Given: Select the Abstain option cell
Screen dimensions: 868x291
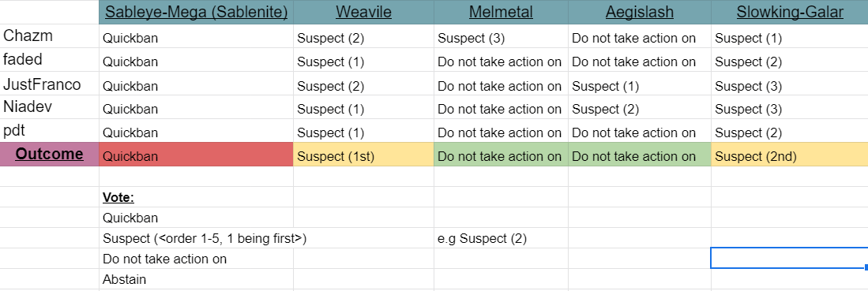Looking at the screenshot, I should (x=196, y=279).
